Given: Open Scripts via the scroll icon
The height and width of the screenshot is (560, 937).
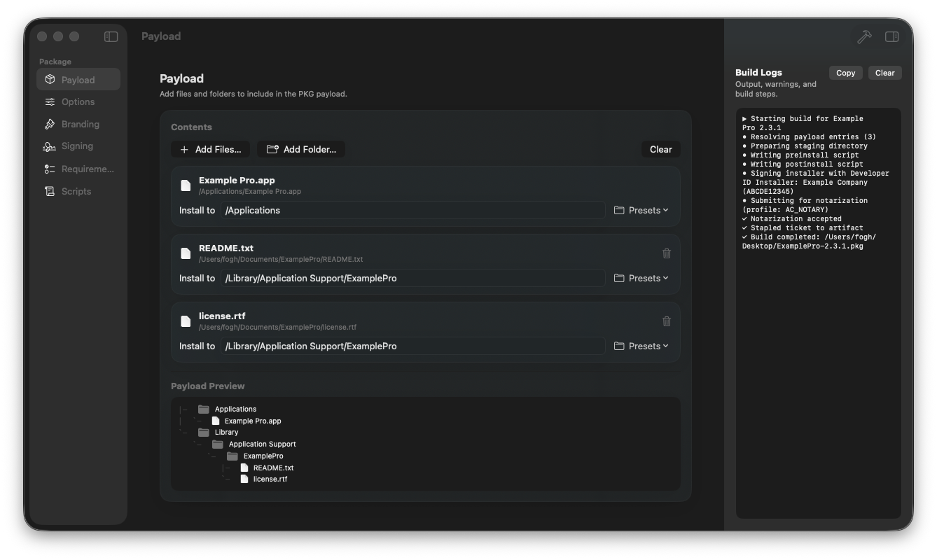Looking at the screenshot, I should (49, 191).
